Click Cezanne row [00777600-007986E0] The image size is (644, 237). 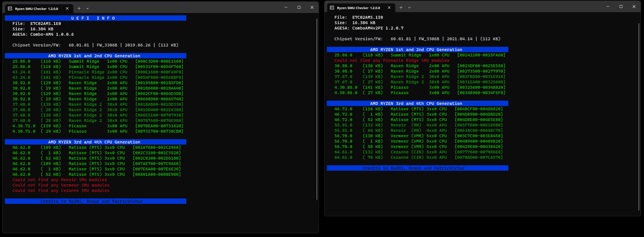[419, 152]
